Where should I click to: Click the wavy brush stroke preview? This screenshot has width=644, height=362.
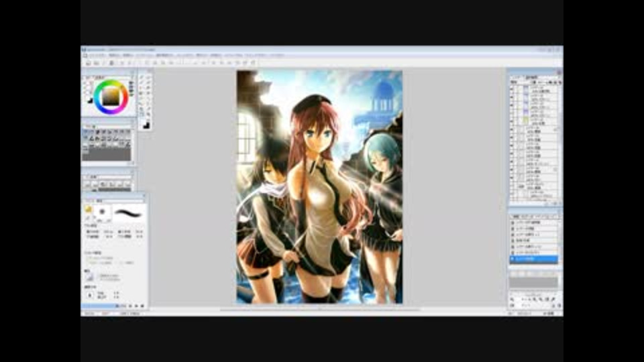(128, 213)
